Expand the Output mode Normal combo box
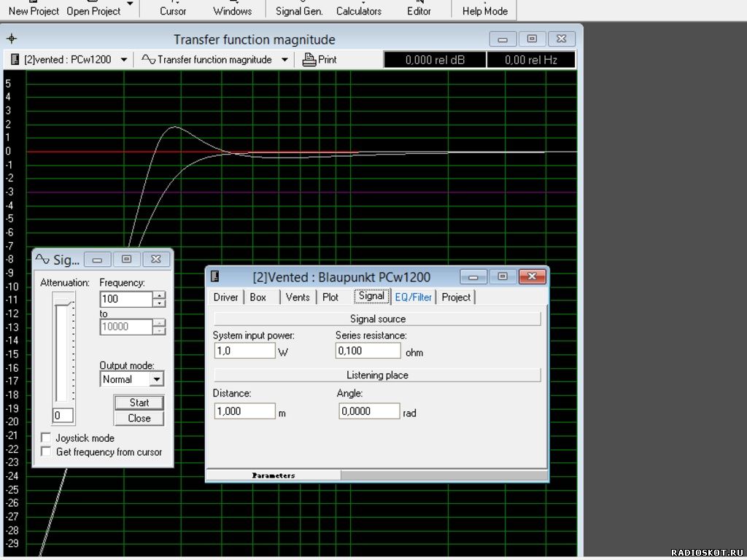This screenshot has width=747, height=560. (156, 379)
